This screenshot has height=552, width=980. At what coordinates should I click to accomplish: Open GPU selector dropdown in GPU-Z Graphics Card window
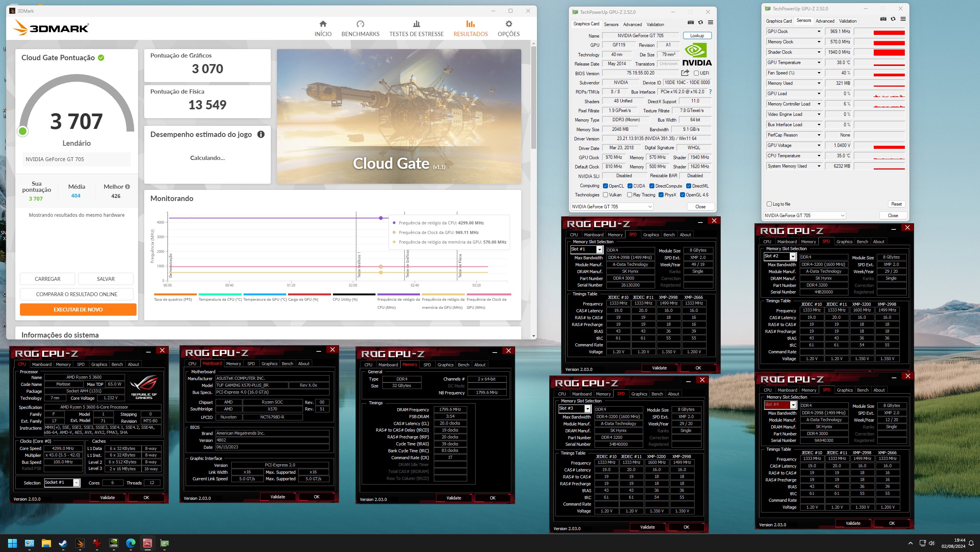pos(612,207)
